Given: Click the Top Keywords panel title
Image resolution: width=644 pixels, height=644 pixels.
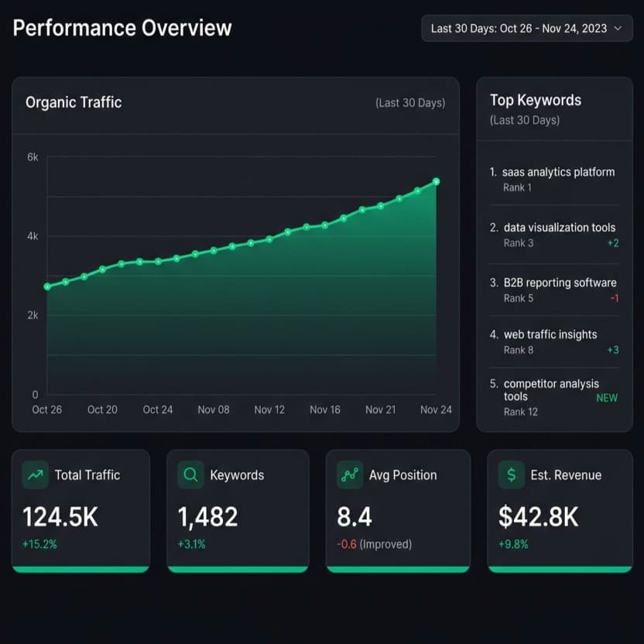Looking at the screenshot, I should [536, 100].
